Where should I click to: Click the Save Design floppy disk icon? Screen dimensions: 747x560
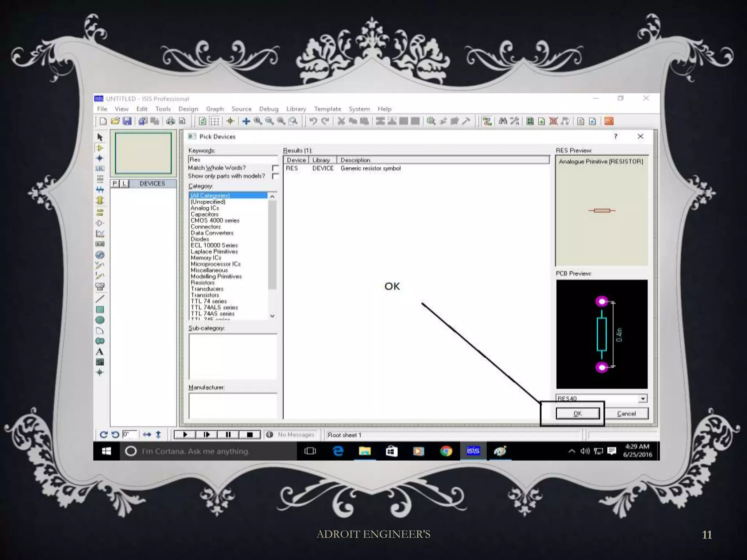coord(127,121)
